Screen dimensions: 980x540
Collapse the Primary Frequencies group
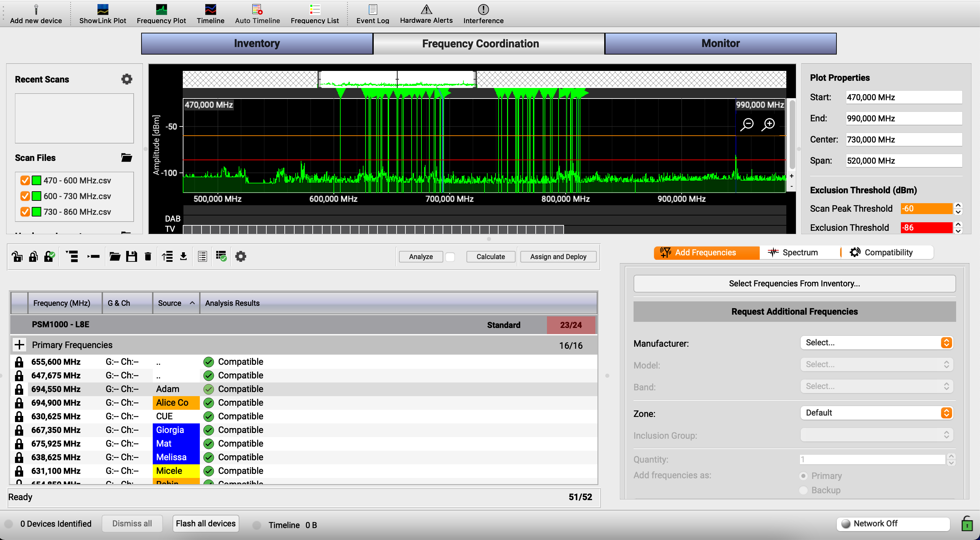[19, 345]
